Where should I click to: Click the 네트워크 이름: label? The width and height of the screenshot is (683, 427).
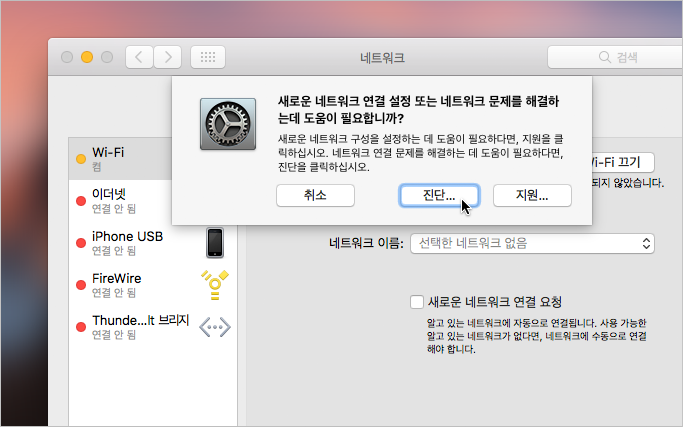(x=366, y=243)
